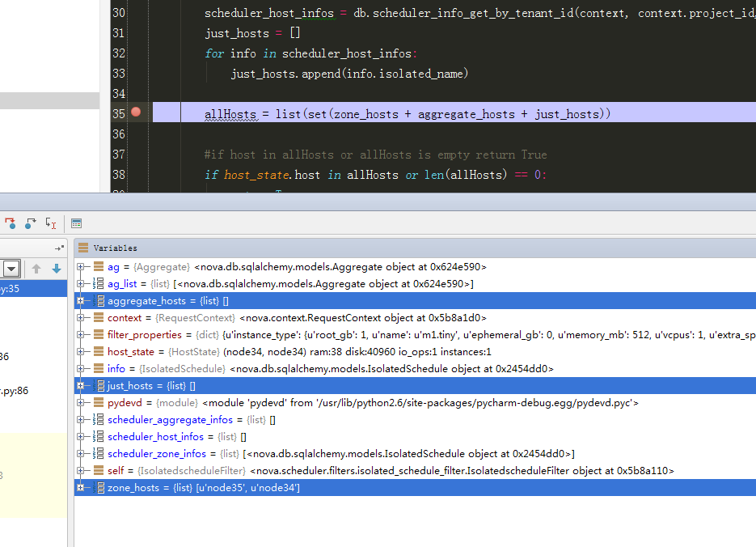Expand the scheduler_host_infos node

(81, 436)
